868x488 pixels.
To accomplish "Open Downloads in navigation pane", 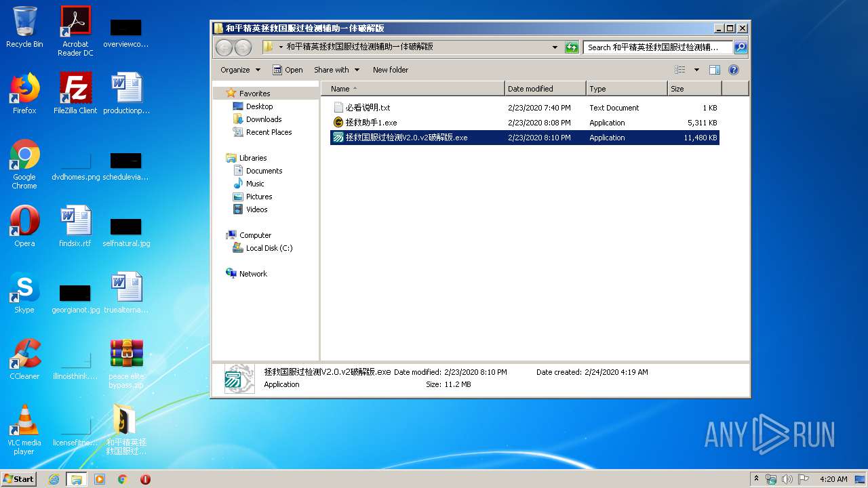I will [x=264, y=119].
